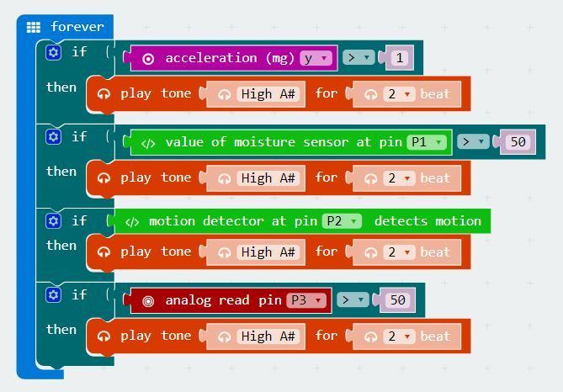Click the value 50 field in analog read comparison

click(397, 299)
